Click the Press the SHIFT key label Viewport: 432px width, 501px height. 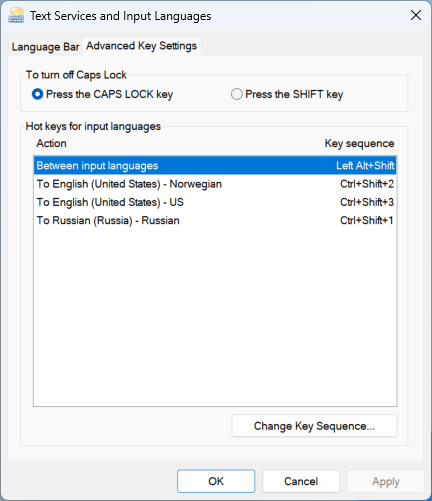tap(294, 94)
